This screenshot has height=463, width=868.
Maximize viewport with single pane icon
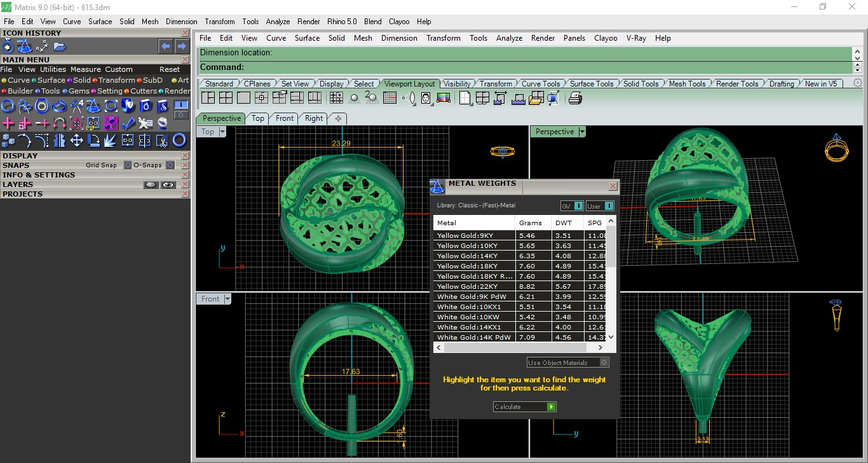(x=243, y=98)
